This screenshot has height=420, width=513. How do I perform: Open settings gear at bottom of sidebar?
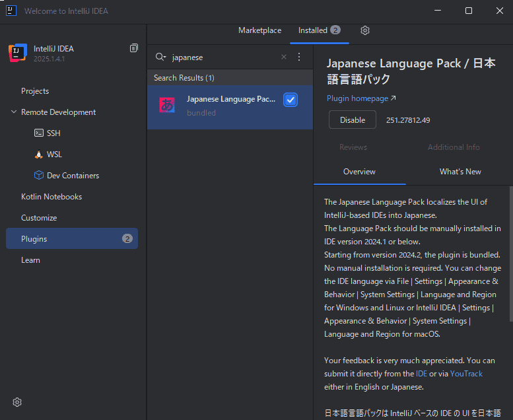[x=17, y=402]
